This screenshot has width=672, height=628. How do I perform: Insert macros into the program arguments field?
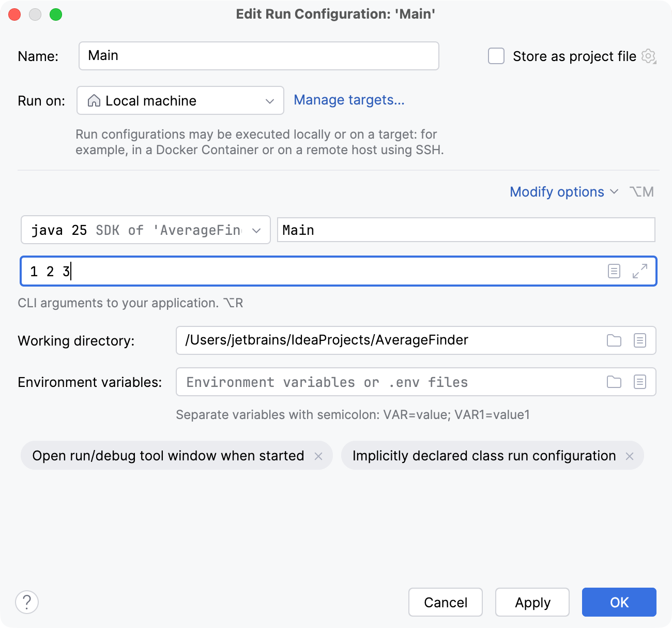coord(614,271)
